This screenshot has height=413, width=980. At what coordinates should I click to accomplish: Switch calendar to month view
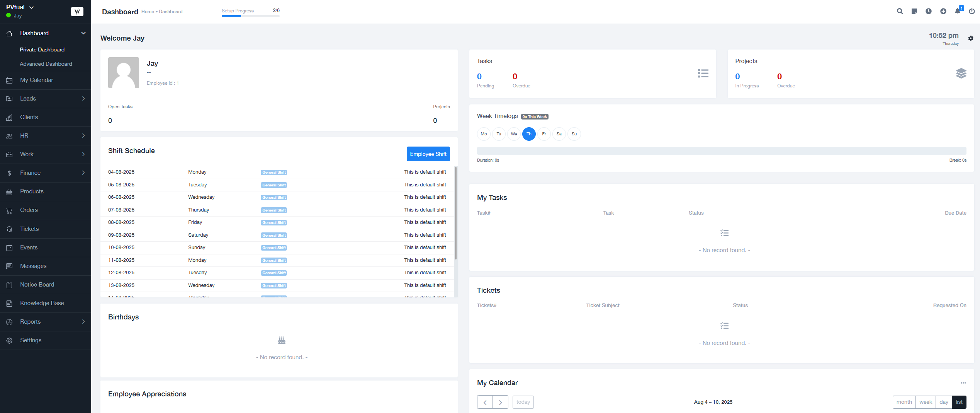pos(904,402)
